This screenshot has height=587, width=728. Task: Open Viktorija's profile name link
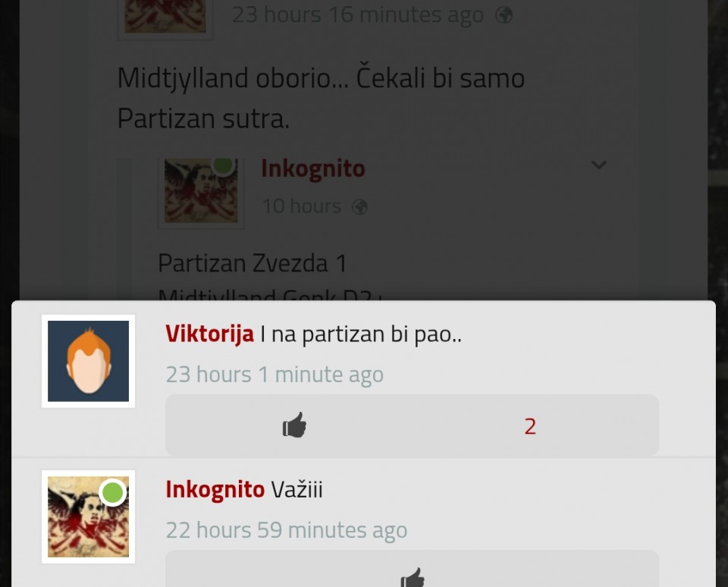click(x=209, y=334)
